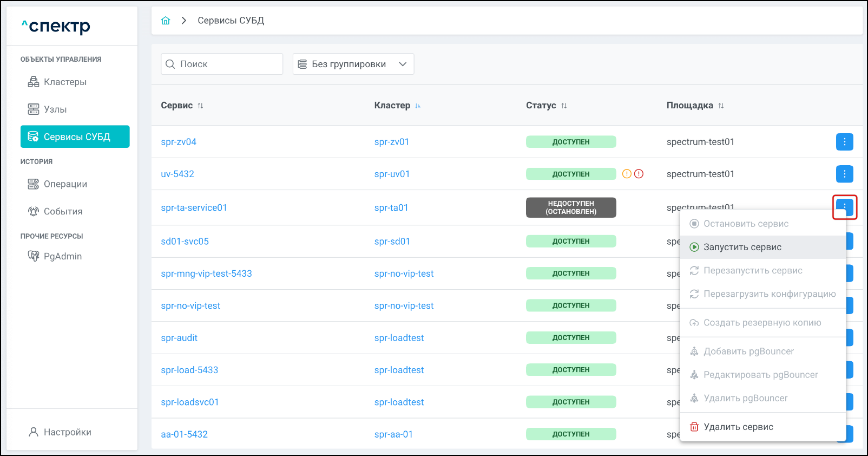This screenshot has width=868, height=456.
Task: Open the three-dot menu for spr-zv04
Action: click(x=844, y=142)
